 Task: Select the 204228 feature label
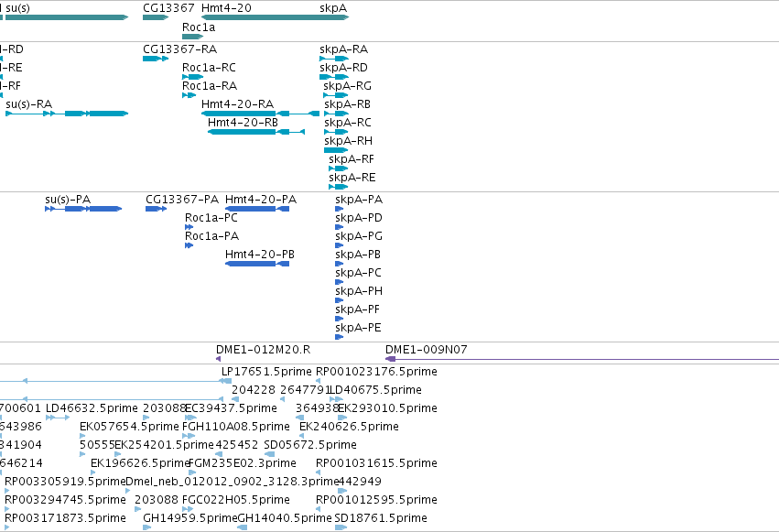(x=254, y=390)
